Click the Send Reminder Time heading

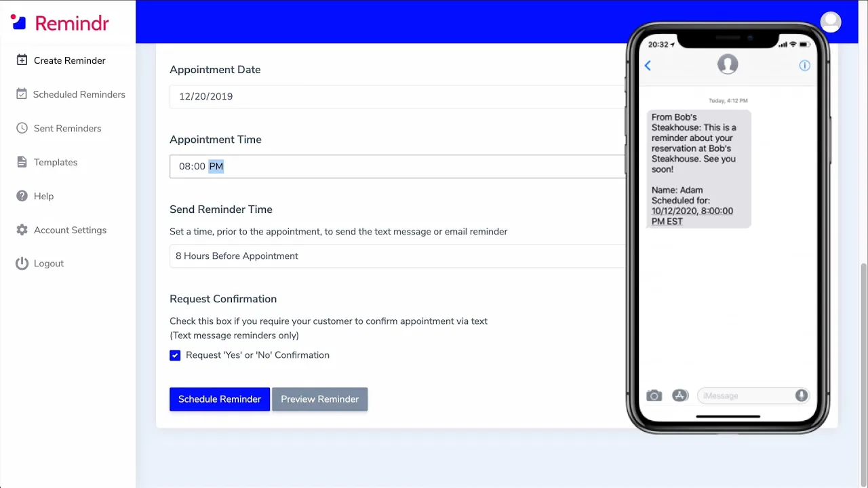click(221, 209)
